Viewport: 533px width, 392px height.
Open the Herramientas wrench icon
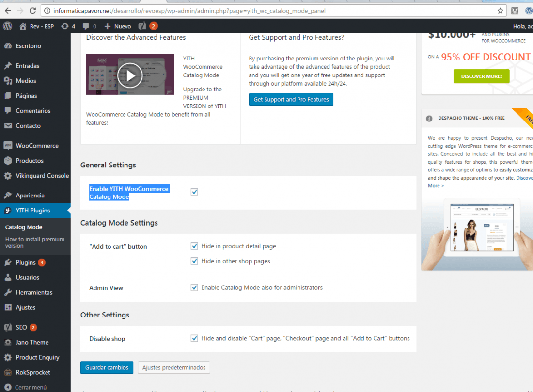[8, 292]
